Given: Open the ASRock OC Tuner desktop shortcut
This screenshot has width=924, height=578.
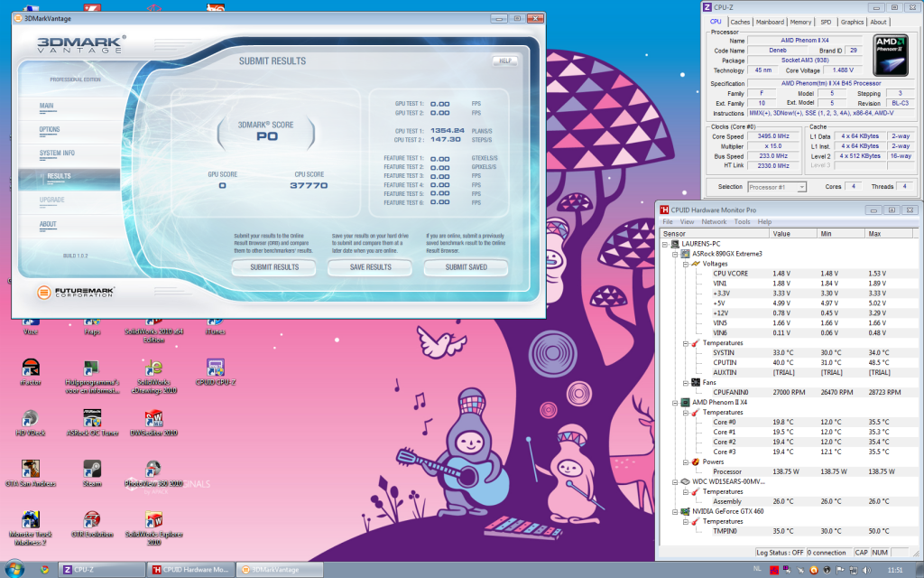Looking at the screenshot, I should [x=92, y=423].
